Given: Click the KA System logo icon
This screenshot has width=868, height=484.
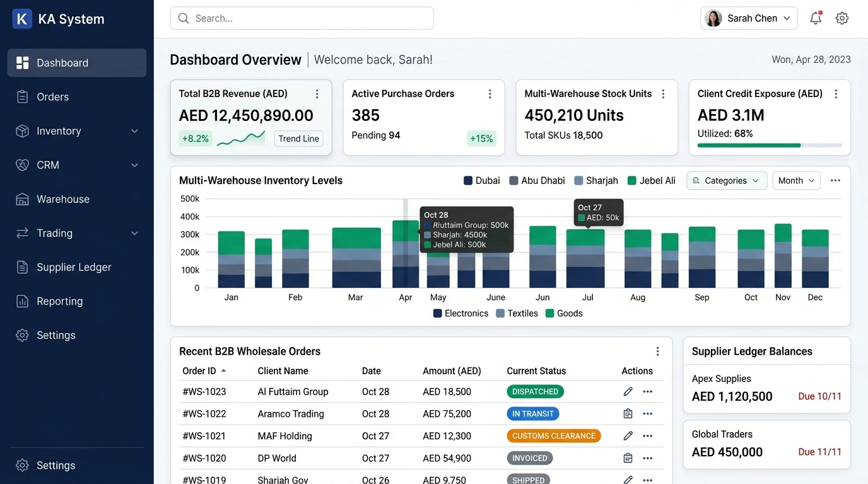Looking at the screenshot, I should [x=22, y=19].
